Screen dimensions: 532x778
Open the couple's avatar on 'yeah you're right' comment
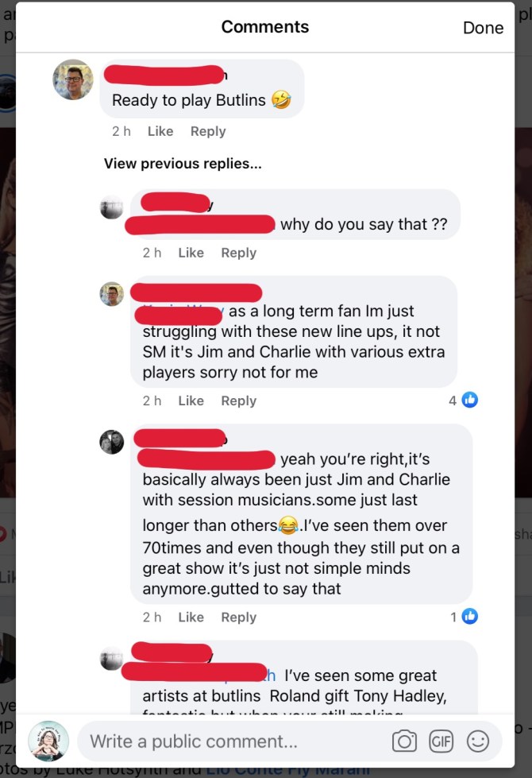[111, 442]
